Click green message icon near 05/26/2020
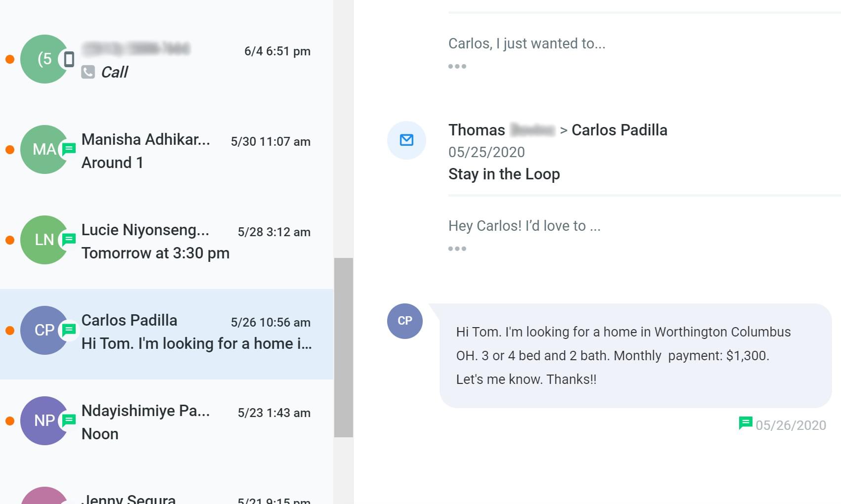Viewport: 841px width, 504px height. point(745,423)
